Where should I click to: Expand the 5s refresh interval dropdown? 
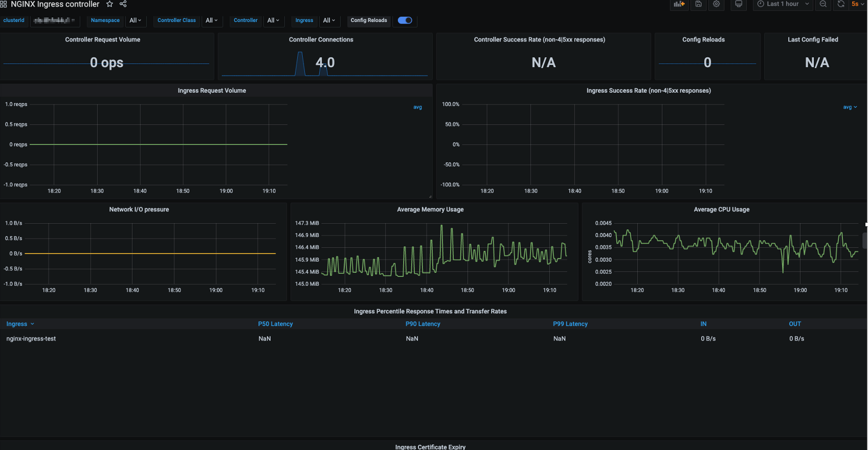click(x=858, y=4)
